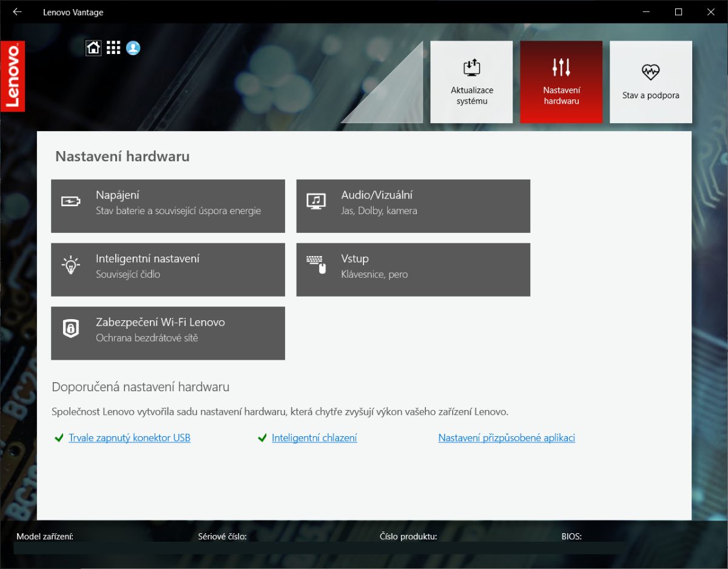This screenshot has height=569, width=728.
Task: Open Nastavení přizpůsobené aplikaci link
Action: point(507,438)
